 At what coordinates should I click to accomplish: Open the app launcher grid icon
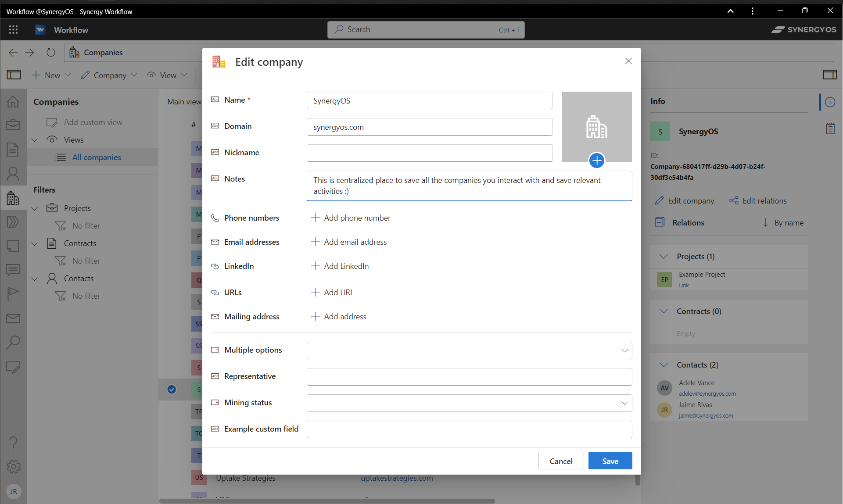point(13,29)
